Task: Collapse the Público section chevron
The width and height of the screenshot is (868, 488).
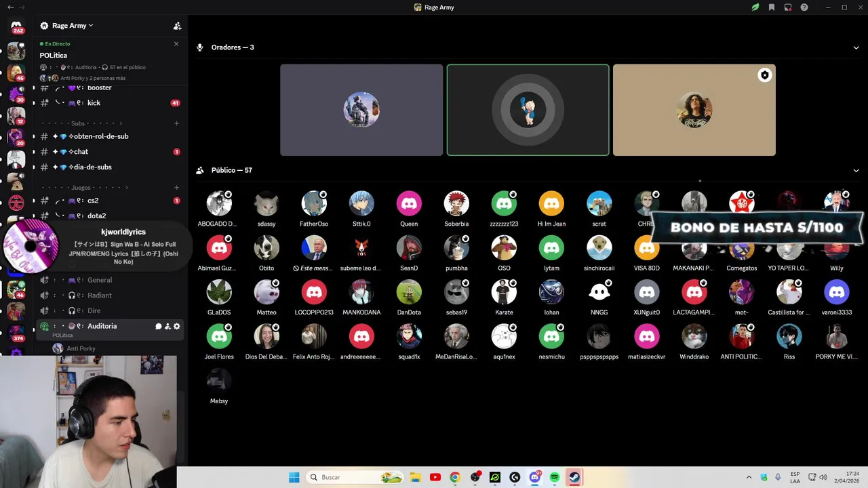Action: [x=856, y=171]
